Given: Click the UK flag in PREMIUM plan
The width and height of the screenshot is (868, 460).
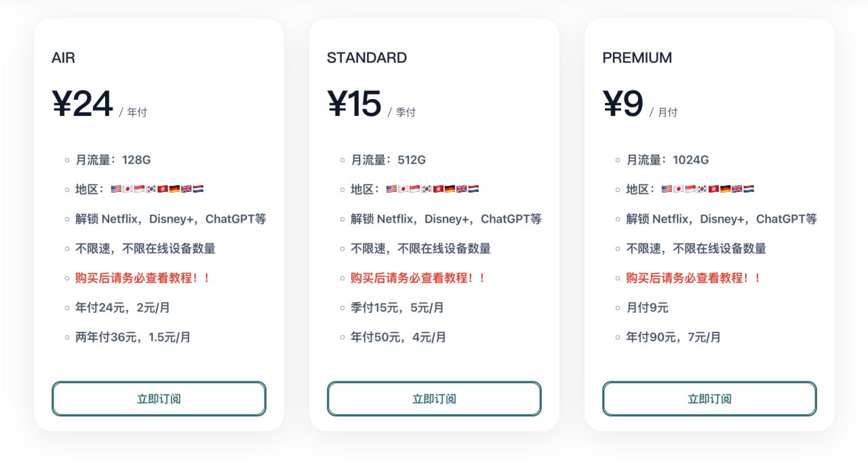Looking at the screenshot, I should pyautogui.click(x=737, y=189).
